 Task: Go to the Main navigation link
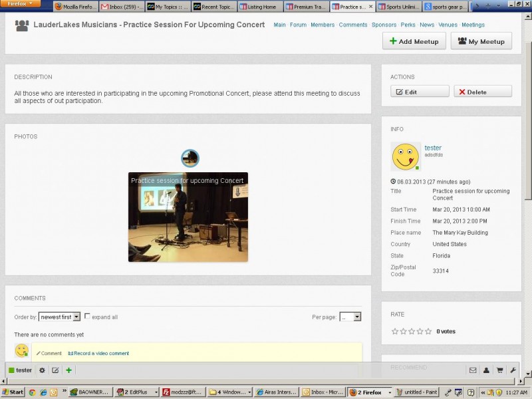[279, 25]
